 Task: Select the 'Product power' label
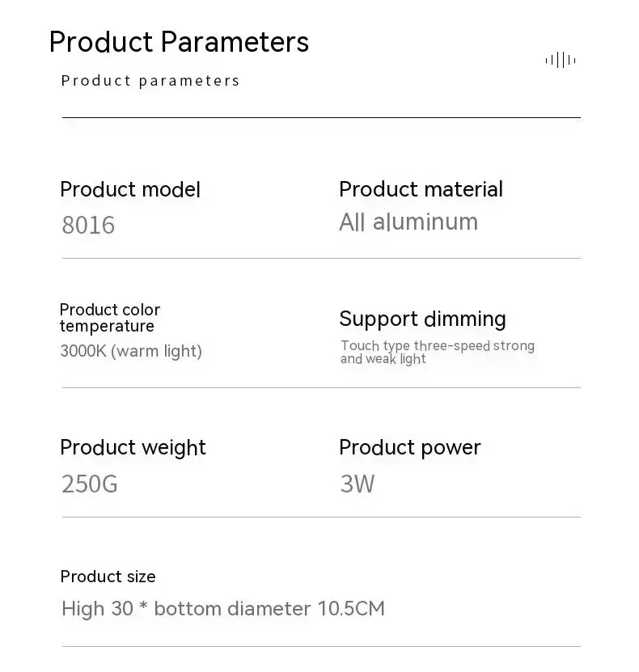410,448
